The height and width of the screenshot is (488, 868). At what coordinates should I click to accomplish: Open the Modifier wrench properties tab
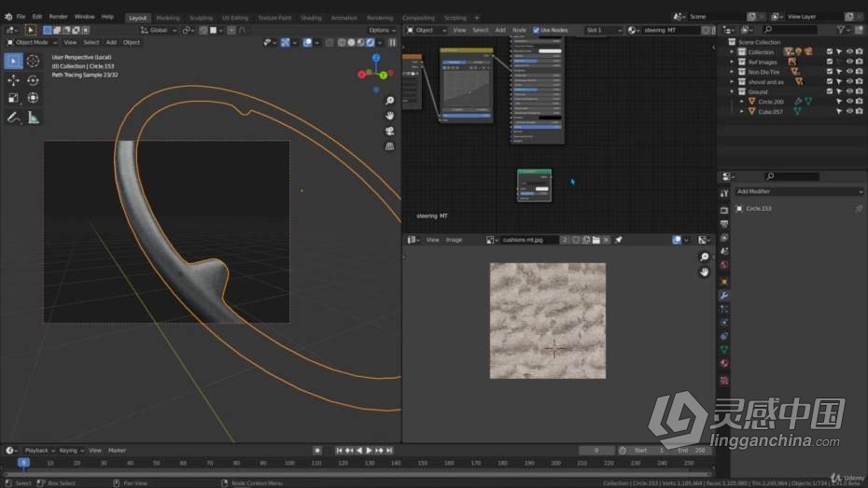(724, 296)
